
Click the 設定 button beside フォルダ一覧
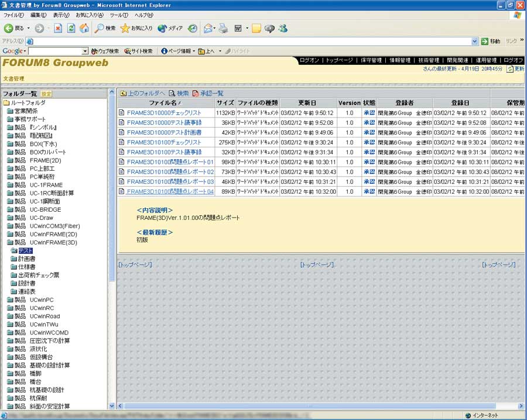point(46,94)
